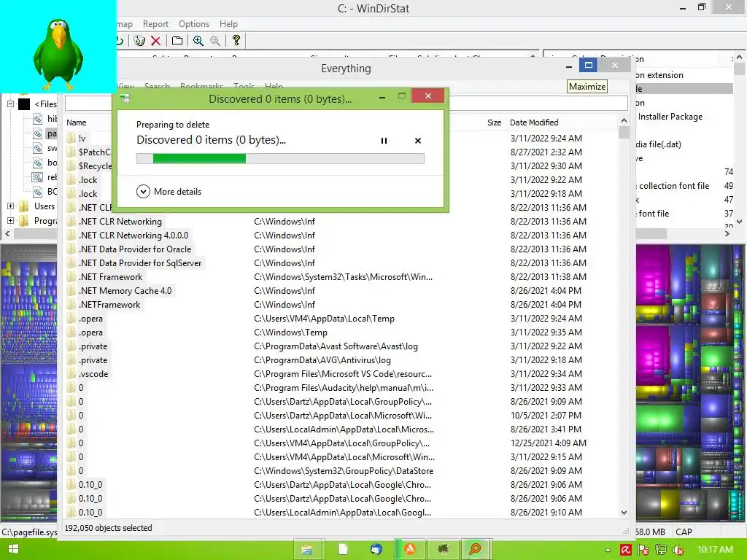
Task: Select the 'bo' file icon in tree
Action: 38,163
